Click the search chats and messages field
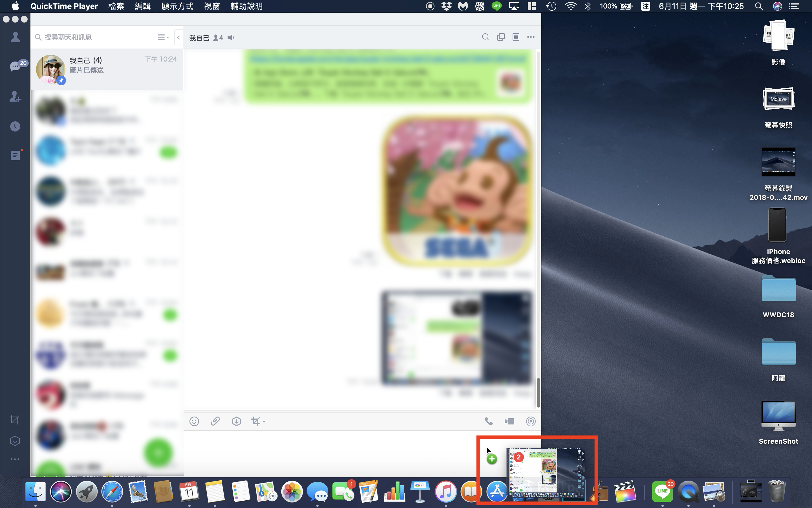812x508 pixels. 94,37
